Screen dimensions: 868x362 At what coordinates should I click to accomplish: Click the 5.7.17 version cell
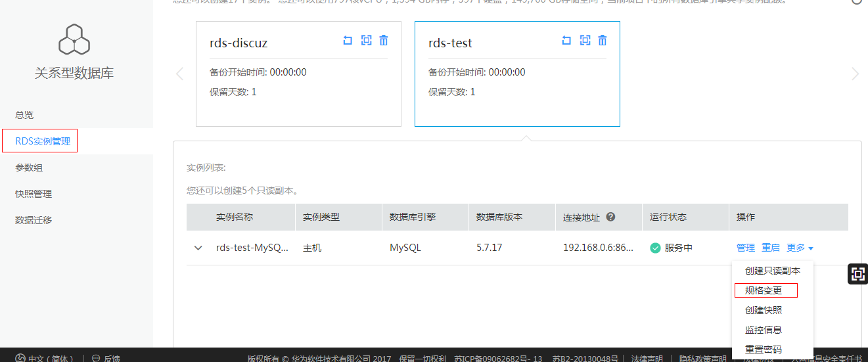coord(490,248)
